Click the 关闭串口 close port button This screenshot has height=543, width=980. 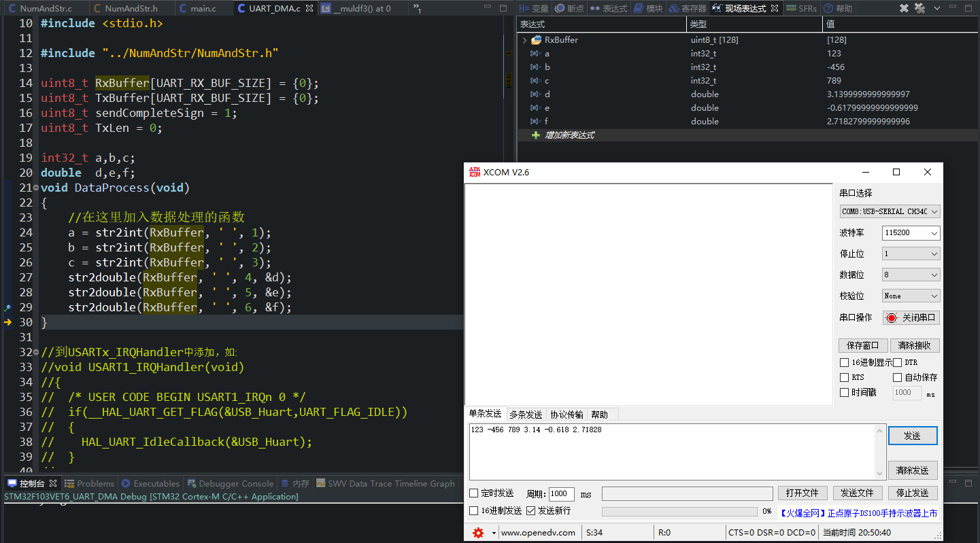[911, 317]
